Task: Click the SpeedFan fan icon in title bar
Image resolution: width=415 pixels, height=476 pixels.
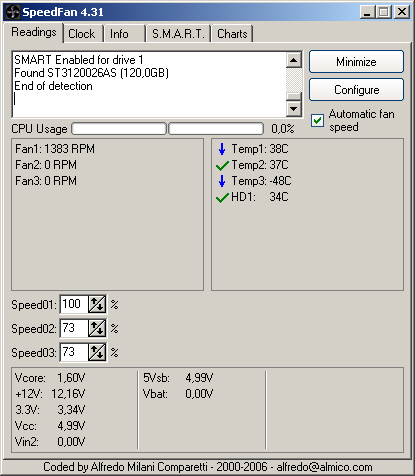Action: [x=13, y=12]
